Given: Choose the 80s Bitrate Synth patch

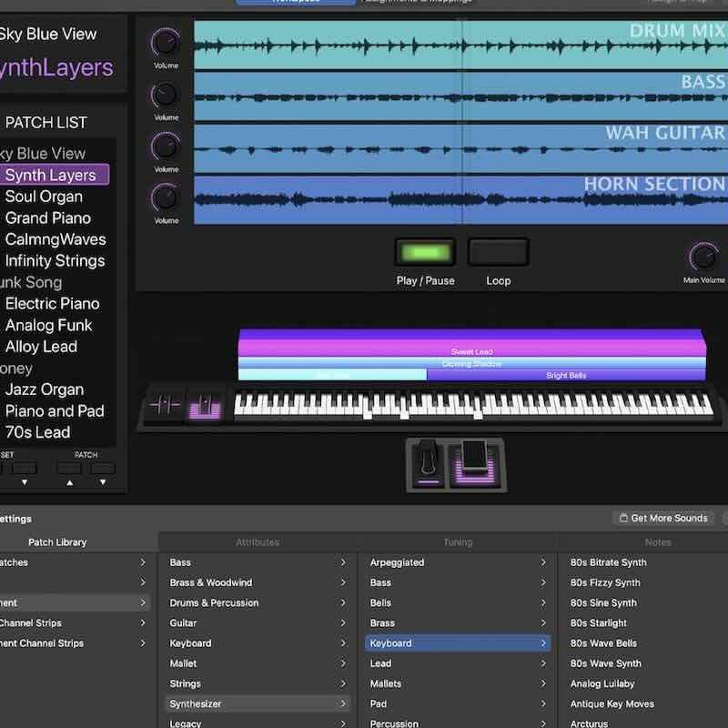Looking at the screenshot, I should coord(608,562).
